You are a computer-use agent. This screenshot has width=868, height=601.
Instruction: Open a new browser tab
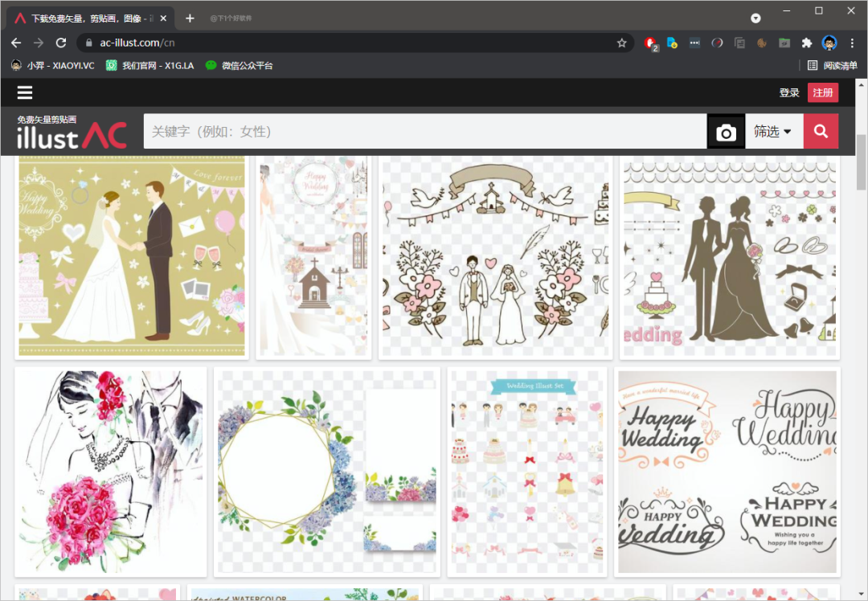tap(190, 18)
